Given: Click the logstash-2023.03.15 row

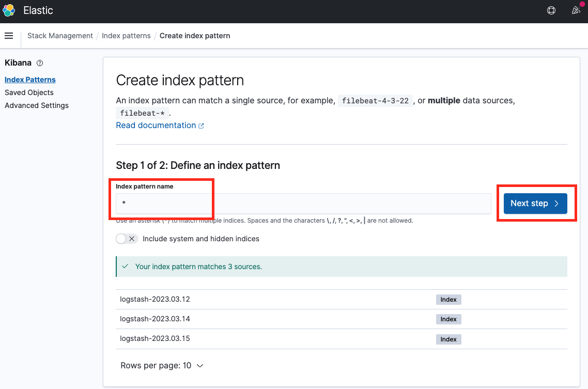Looking at the screenshot, I should pyautogui.click(x=341, y=339).
